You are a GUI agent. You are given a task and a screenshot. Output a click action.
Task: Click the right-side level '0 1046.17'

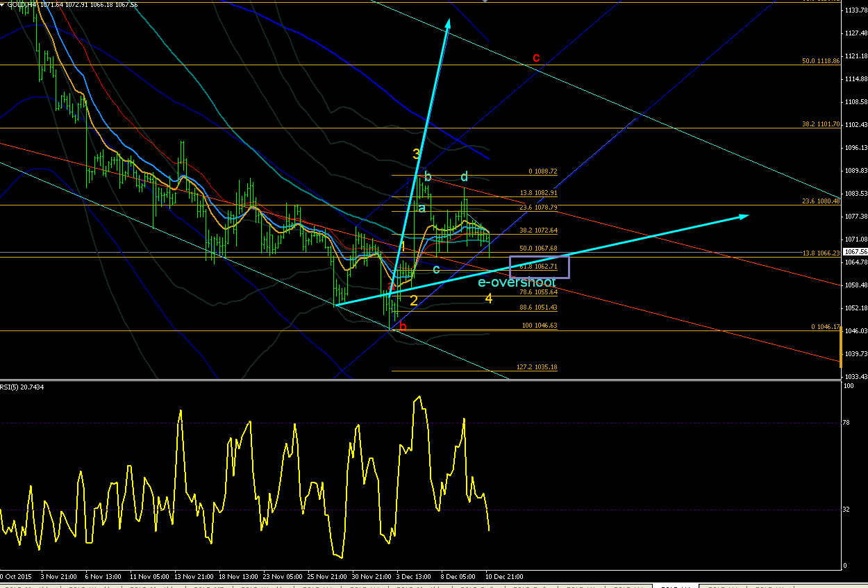point(826,326)
